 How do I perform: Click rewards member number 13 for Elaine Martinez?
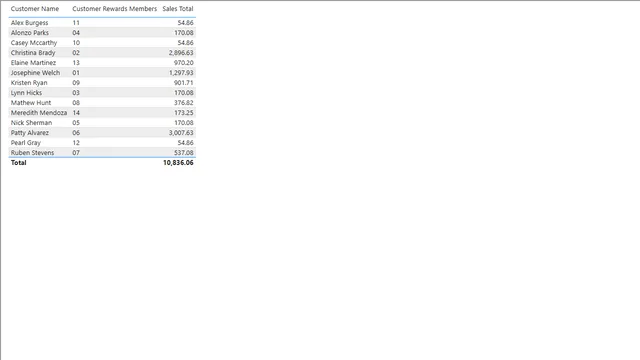pyautogui.click(x=76, y=63)
